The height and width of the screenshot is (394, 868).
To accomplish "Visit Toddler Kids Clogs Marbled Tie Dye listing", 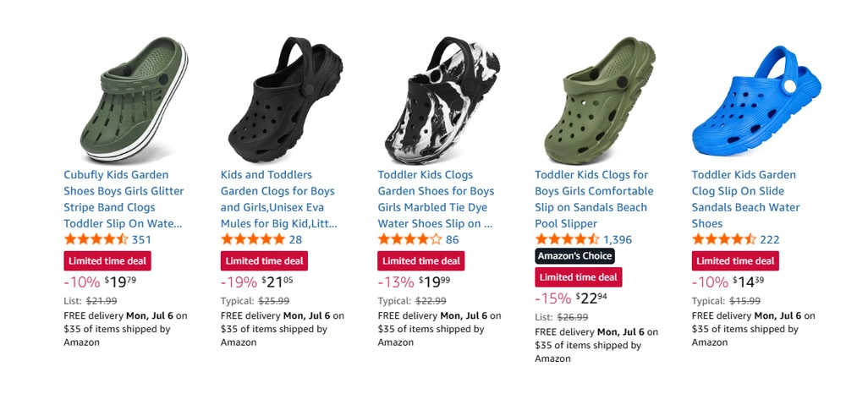I will [436, 200].
